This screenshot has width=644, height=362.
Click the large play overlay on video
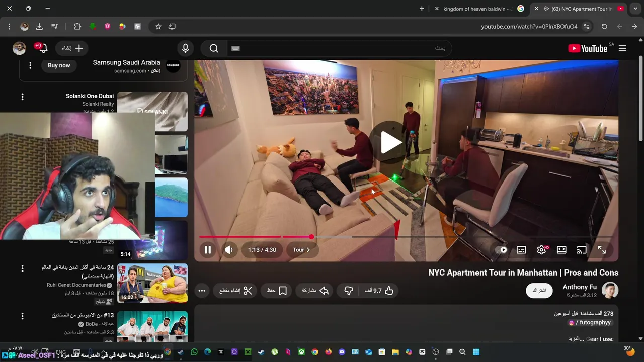point(390,142)
